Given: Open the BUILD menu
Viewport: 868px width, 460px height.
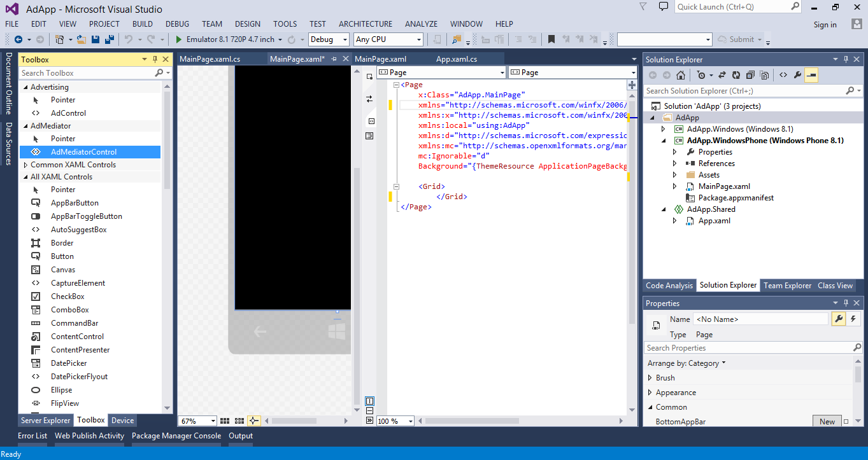Looking at the screenshot, I should tap(143, 24).
